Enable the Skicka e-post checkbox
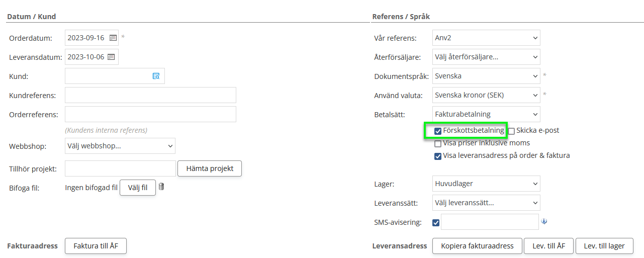Image resolution: width=644 pixels, height=258 pixels. click(511, 131)
